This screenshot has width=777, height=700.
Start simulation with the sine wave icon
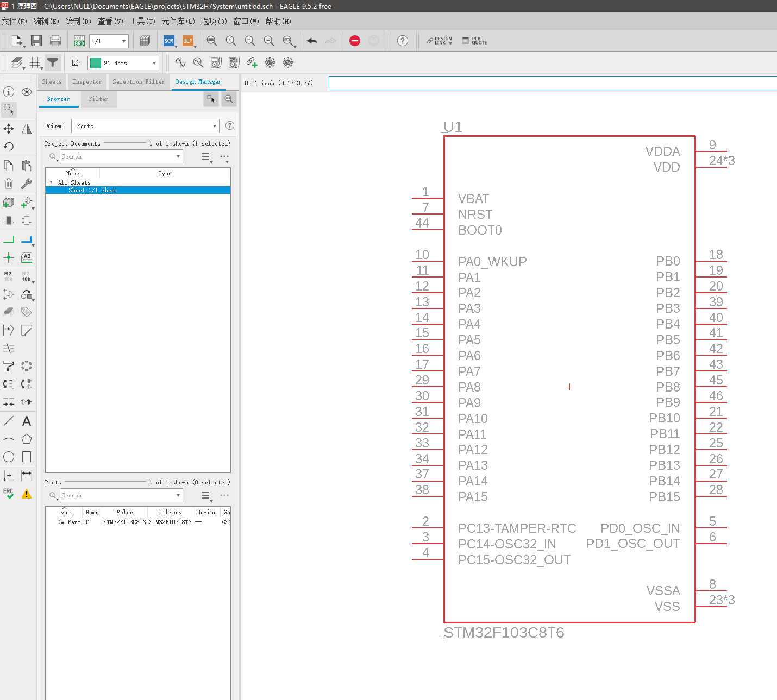(x=180, y=62)
